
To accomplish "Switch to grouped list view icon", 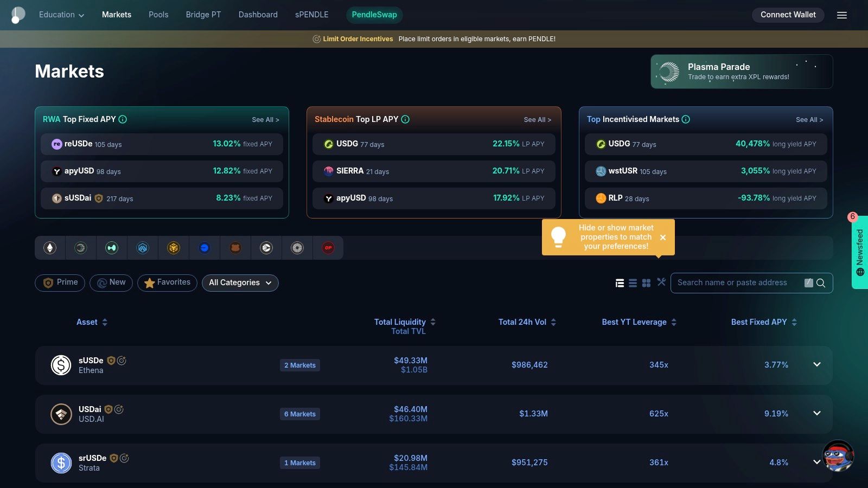I will [620, 283].
